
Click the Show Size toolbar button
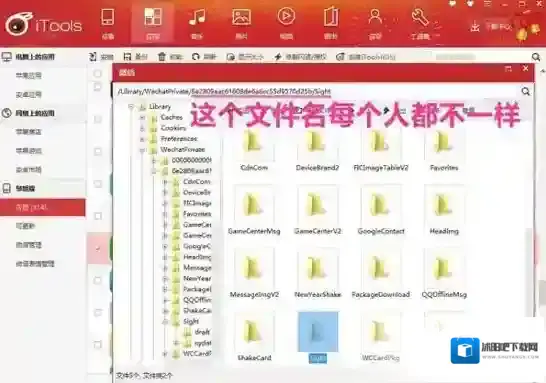point(245,57)
